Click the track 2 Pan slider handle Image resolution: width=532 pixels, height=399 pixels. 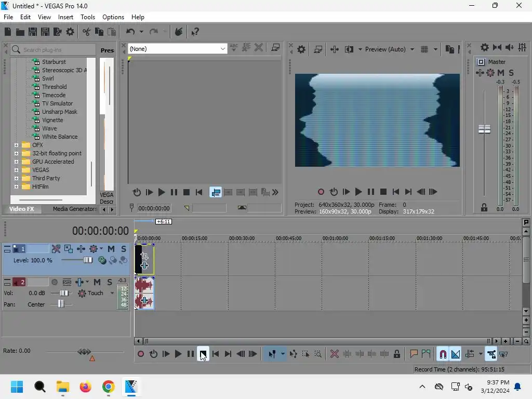click(61, 304)
